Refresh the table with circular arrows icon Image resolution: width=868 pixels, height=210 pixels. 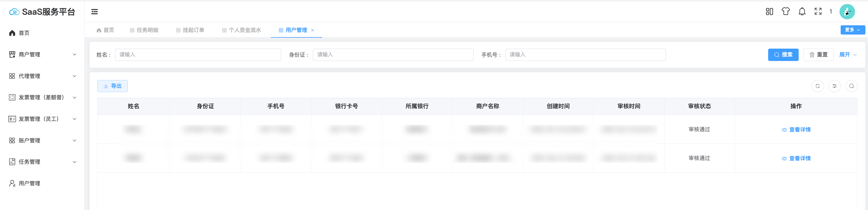tap(817, 86)
